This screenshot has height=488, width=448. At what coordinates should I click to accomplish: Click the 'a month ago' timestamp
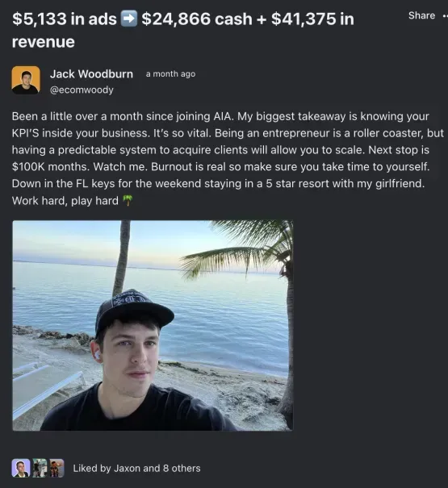170,74
